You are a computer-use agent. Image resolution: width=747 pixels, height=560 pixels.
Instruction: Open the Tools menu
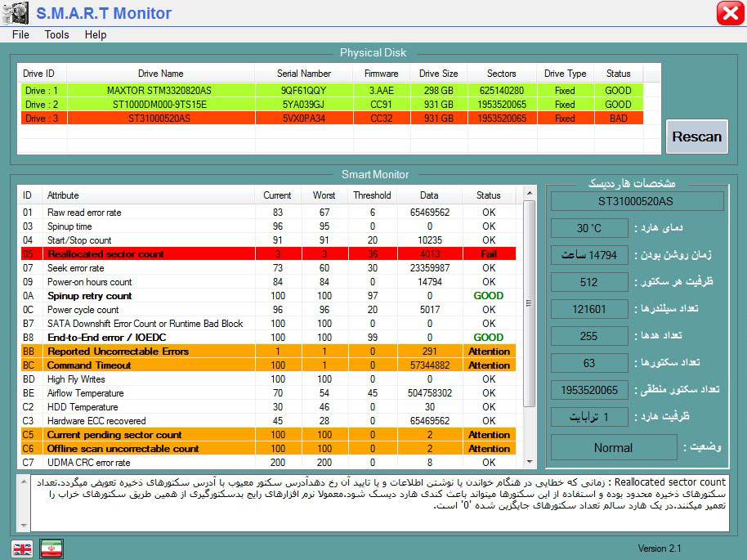point(56,35)
